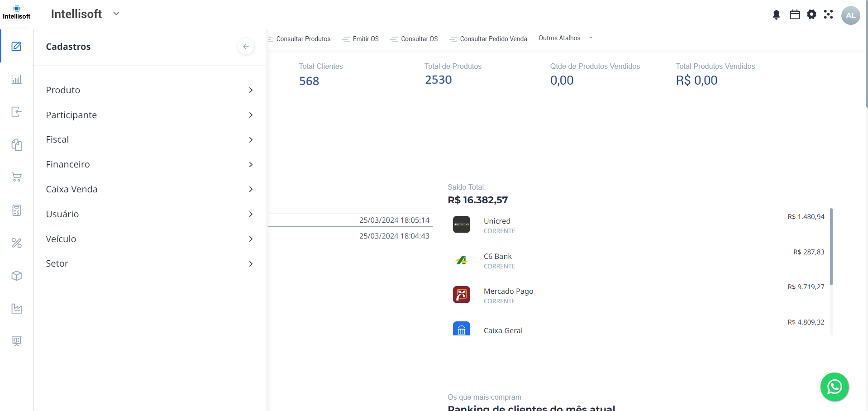This screenshot has width=868, height=411.
Task: Open the calculator sidebar icon
Action: point(16,210)
